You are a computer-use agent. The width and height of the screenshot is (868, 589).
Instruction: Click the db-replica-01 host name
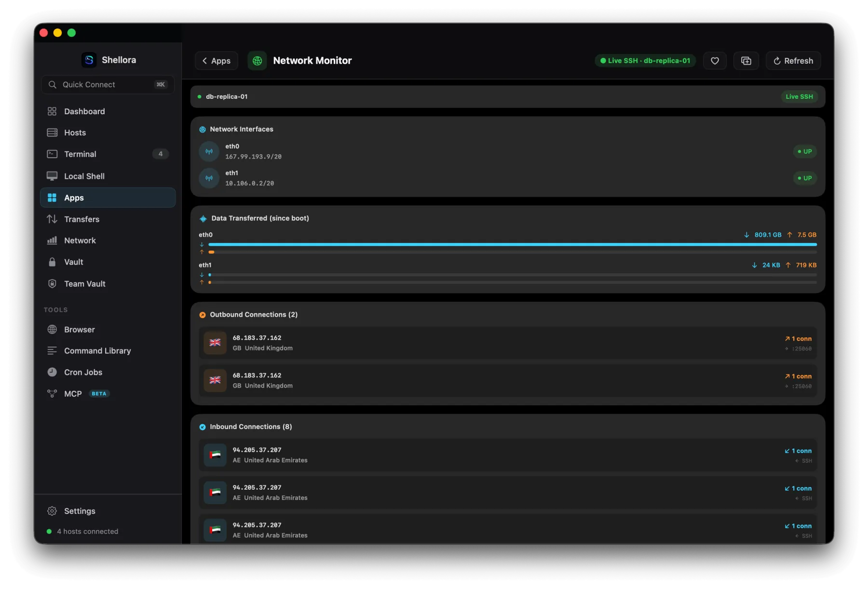pos(227,97)
